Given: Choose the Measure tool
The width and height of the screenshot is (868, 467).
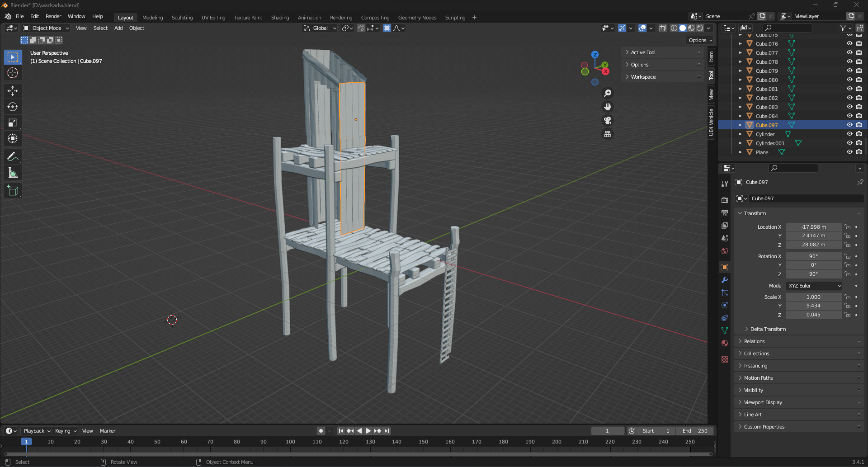Looking at the screenshot, I should 13,173.
